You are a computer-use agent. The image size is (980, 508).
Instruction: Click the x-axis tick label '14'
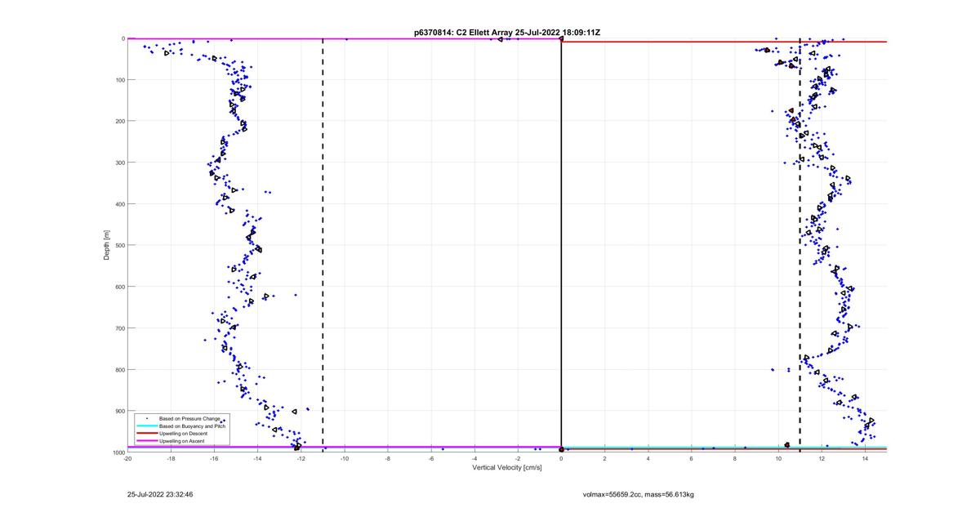[865, 458]
